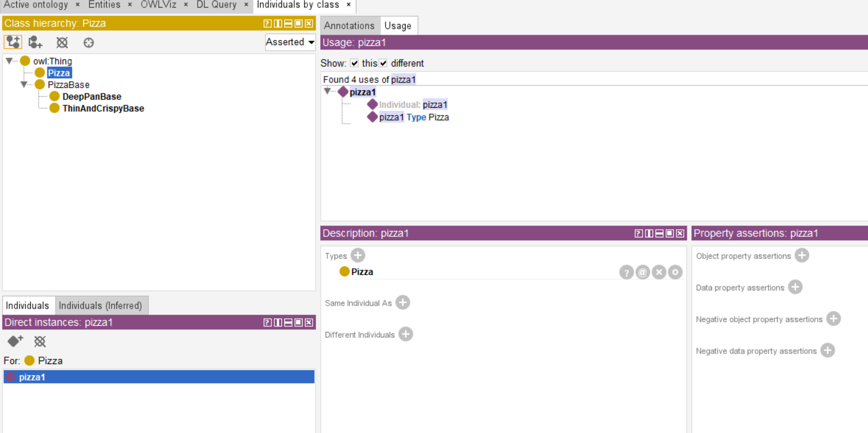Image resolution: width=868 pixels, height=433 pixels.
Task: Help icon in Direct instances header
Action: click(267, 322)
